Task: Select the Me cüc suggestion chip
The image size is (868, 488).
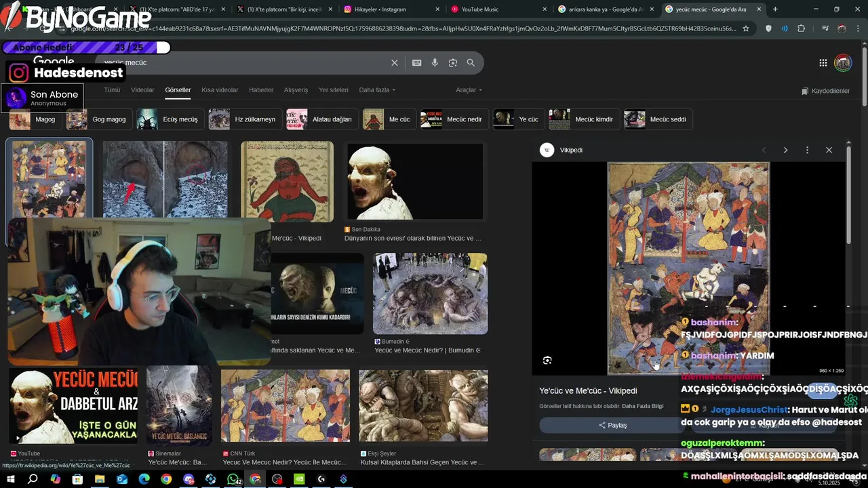Action: click(389, 119)
